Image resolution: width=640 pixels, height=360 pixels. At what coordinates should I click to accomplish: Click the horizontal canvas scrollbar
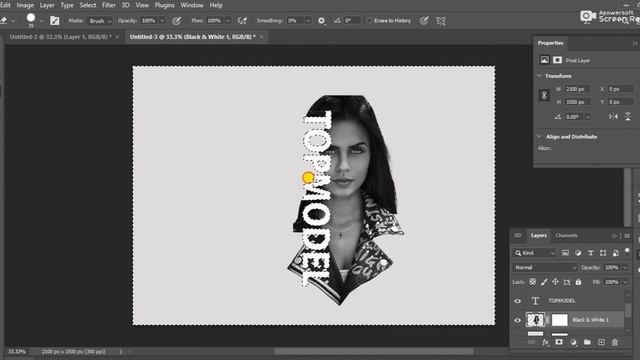(374, 351)
